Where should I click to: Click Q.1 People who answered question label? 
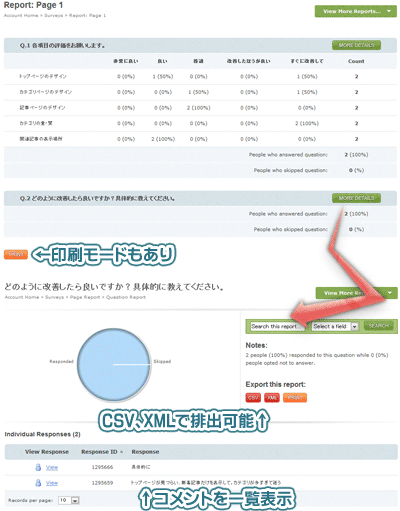pos(288,155)
